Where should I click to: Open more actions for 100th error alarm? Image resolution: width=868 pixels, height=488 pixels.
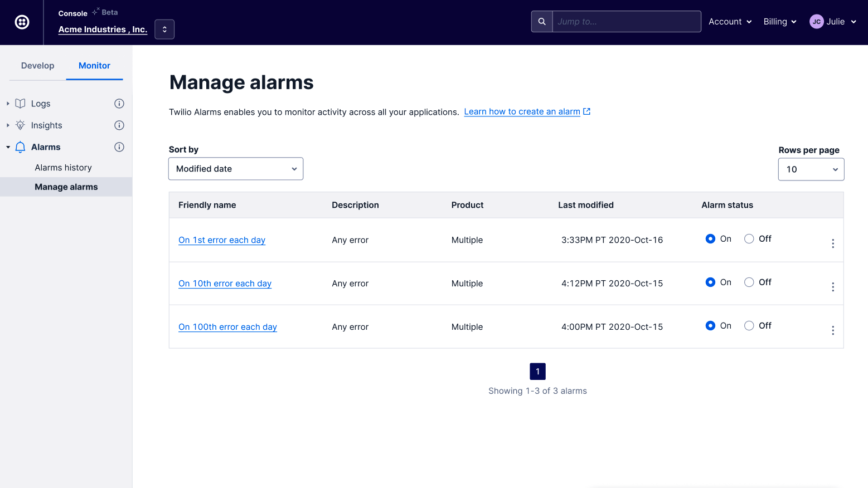coord(833,330)
